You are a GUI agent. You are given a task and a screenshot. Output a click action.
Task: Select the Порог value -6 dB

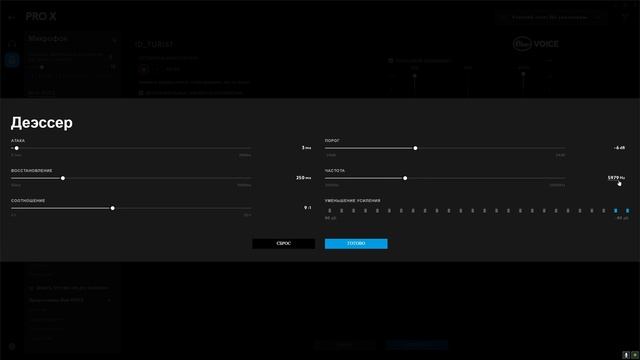coord(619,148)
